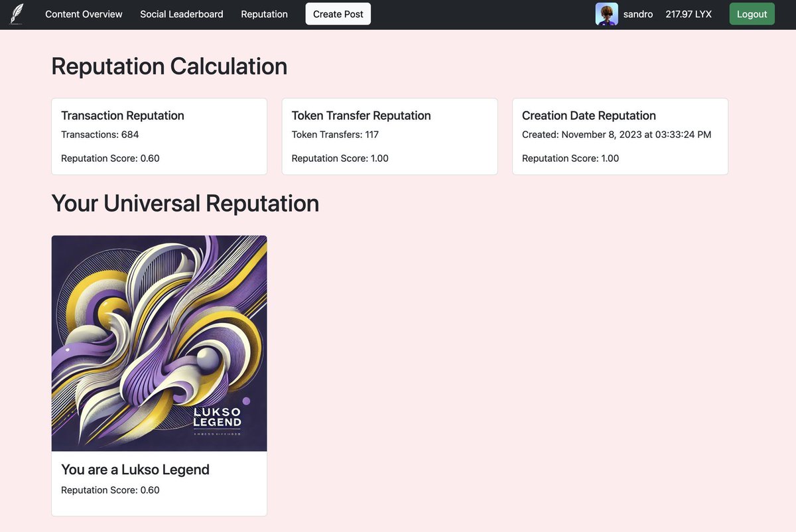Click the Reputation Calculation heading
The width and height of the screenshot is (796, 532).
tap(169, 66)
